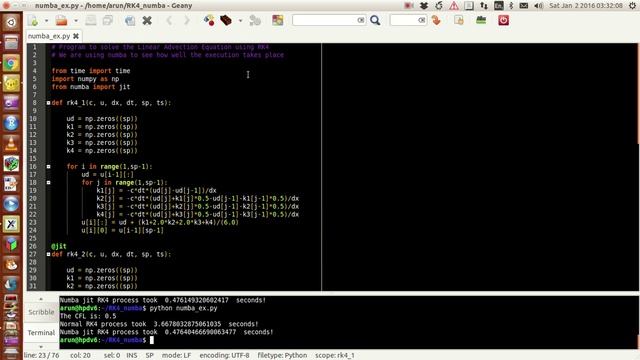The height and width of the screenshot is (360, 640).
Task: Collapse the for j loop fold marker
Action: click(48, 182)
